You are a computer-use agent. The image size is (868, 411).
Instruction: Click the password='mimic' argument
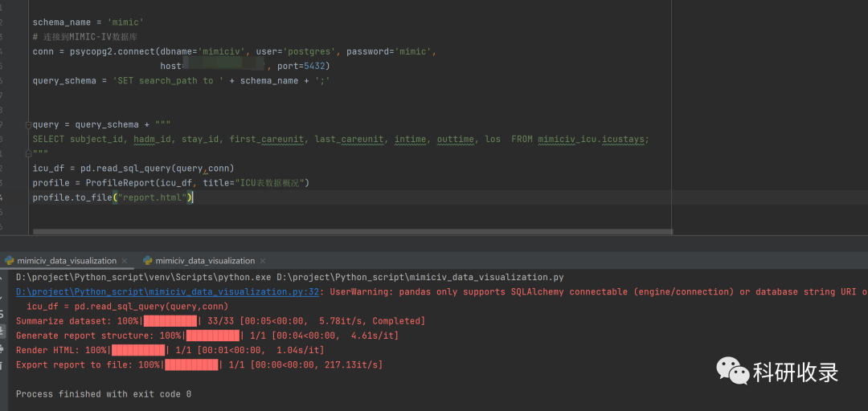(391, 51)
